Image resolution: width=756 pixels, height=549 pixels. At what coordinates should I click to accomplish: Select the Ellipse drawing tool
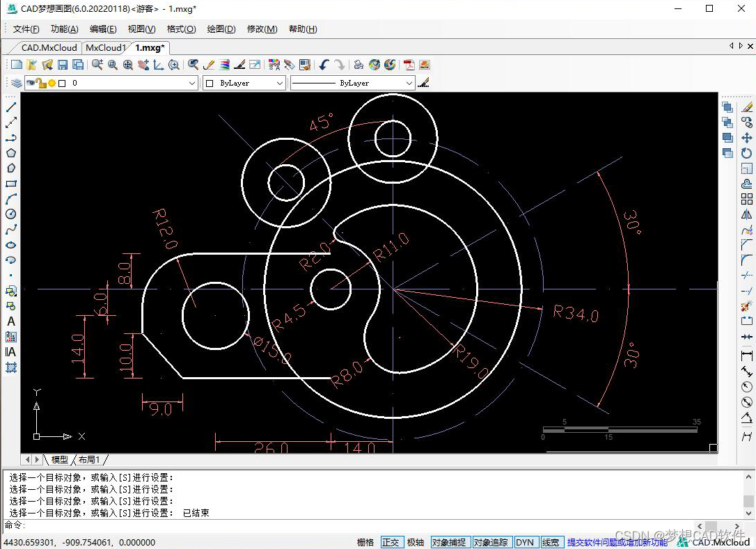[11, 245]
